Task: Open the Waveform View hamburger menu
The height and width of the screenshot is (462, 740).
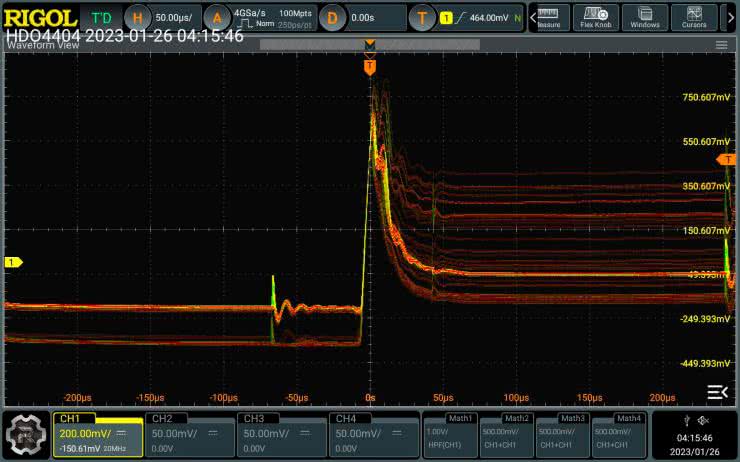Action: tap(721, 45)
